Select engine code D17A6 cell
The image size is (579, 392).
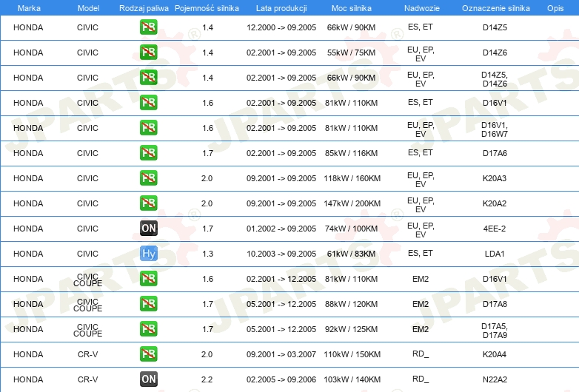tap(495, 153)
